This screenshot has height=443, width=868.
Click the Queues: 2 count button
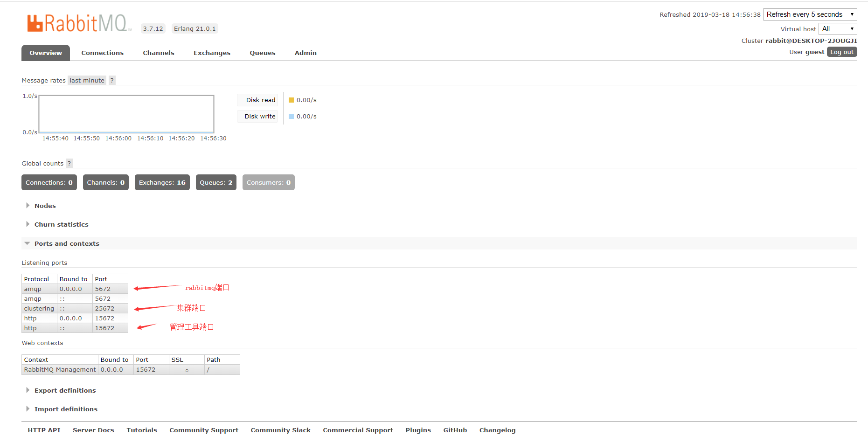[x=216, y=182]
